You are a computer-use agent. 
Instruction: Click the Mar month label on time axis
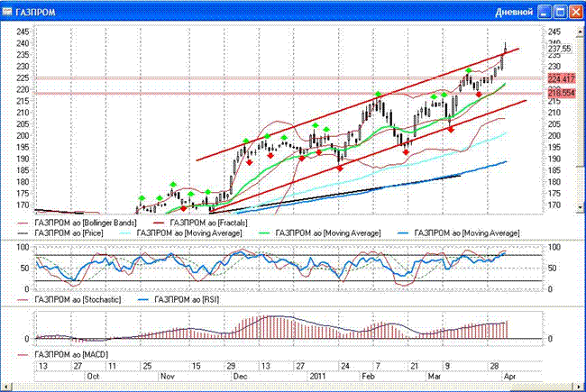(x=434, y=376)
